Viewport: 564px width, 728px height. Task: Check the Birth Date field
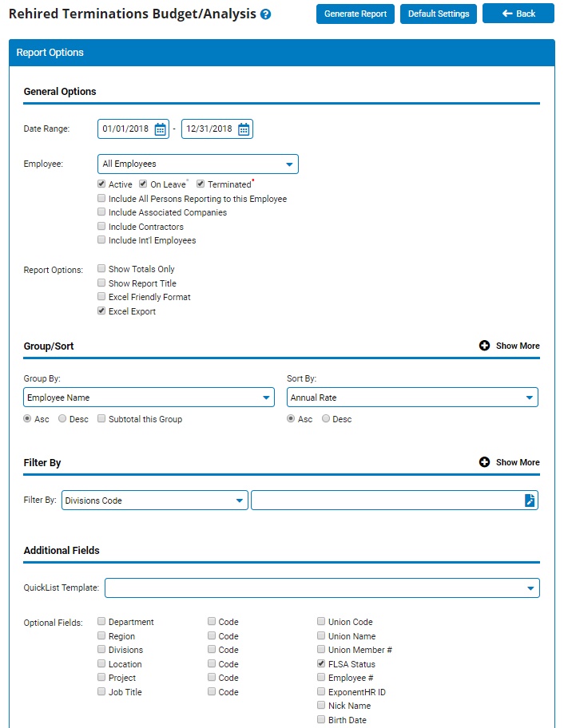[321, 720]
